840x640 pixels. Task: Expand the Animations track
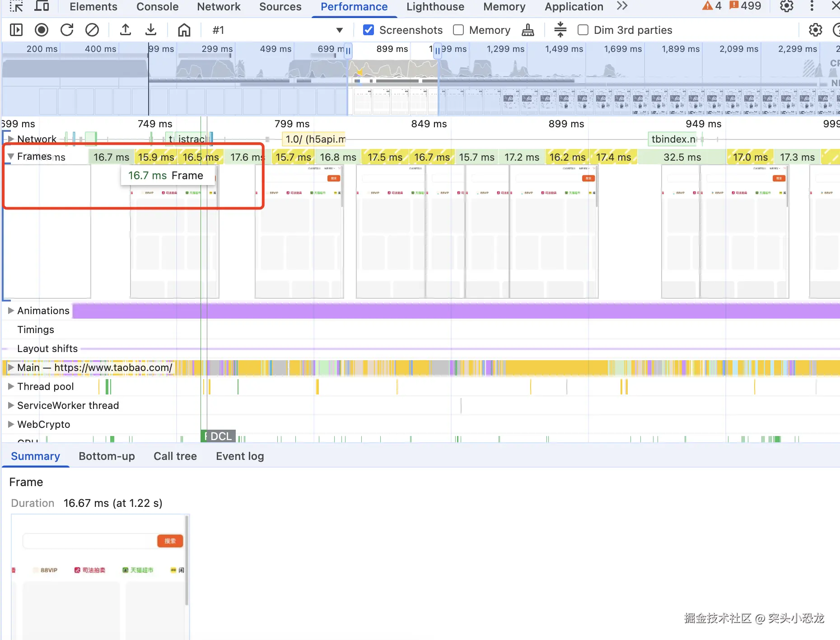(x=11, y=311)
